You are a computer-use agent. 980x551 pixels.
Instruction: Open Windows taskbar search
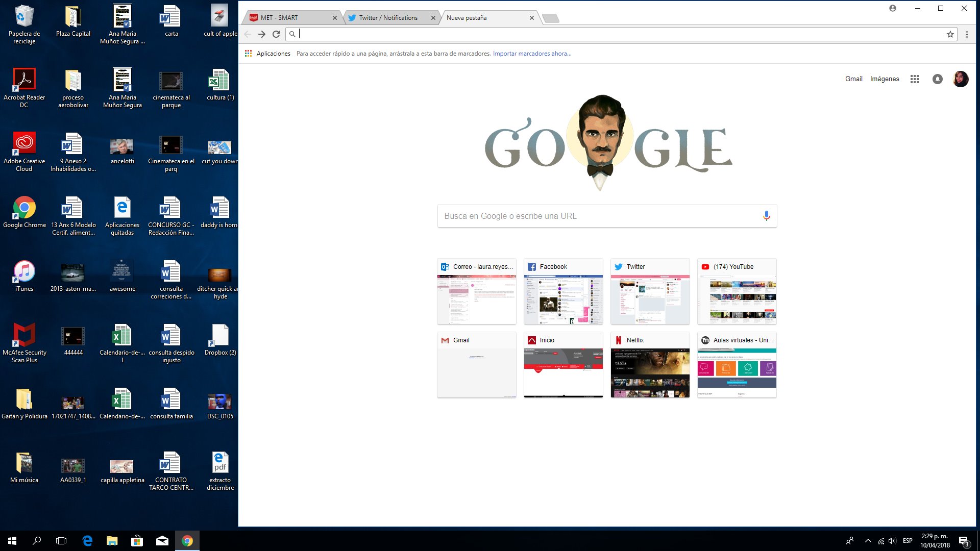[37, 541]
